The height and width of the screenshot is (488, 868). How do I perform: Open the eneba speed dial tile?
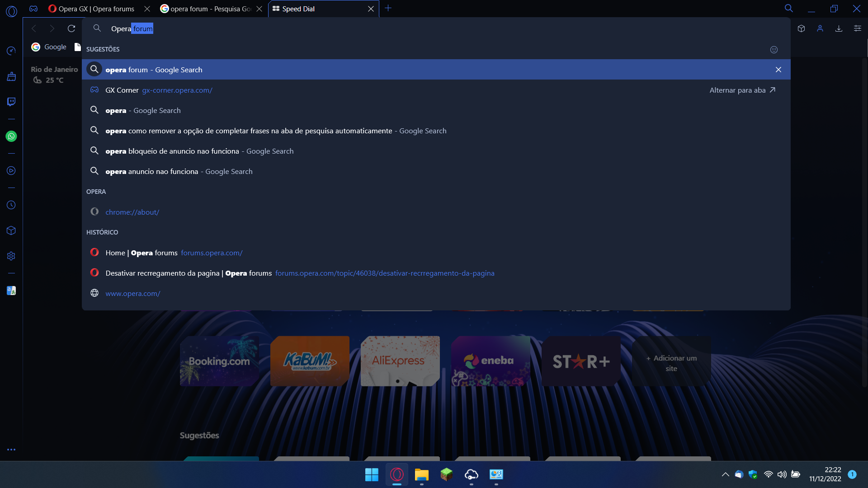[491, 361]
